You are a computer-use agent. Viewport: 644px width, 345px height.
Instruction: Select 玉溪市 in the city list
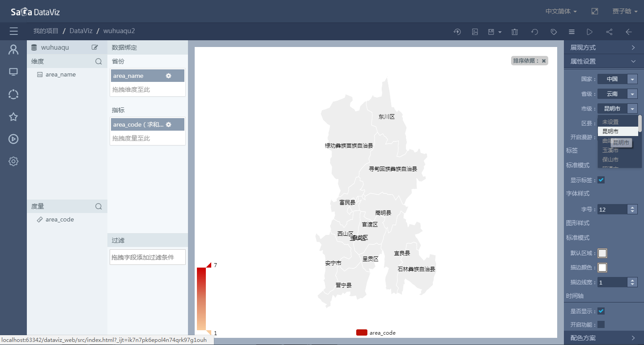(x=618, y=150)
